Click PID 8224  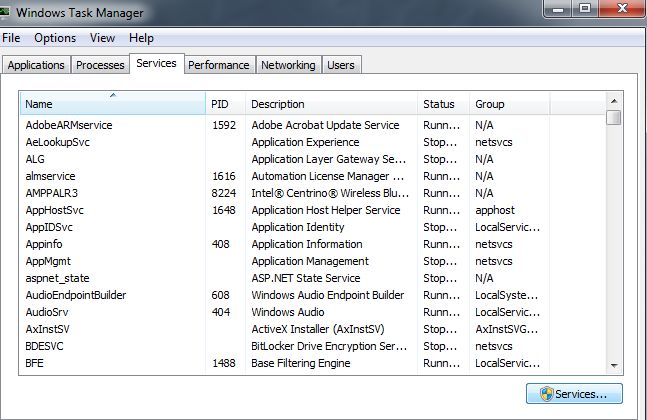pos(224,193)
